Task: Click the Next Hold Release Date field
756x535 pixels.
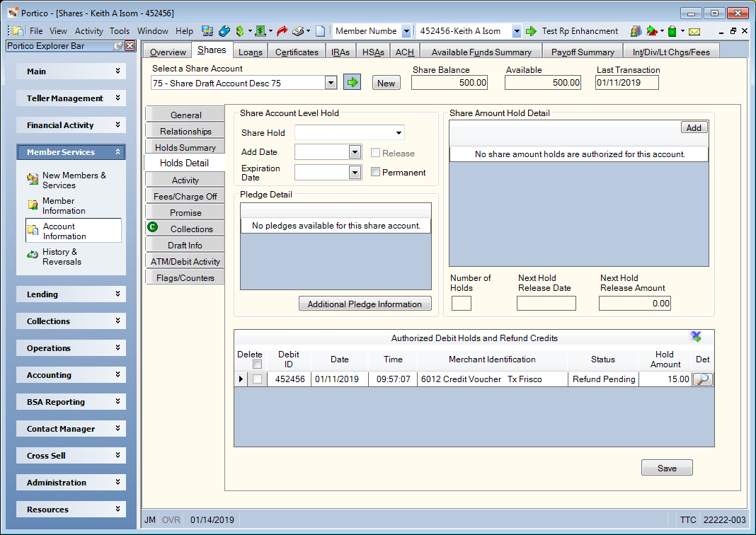Action: point(546,303)
